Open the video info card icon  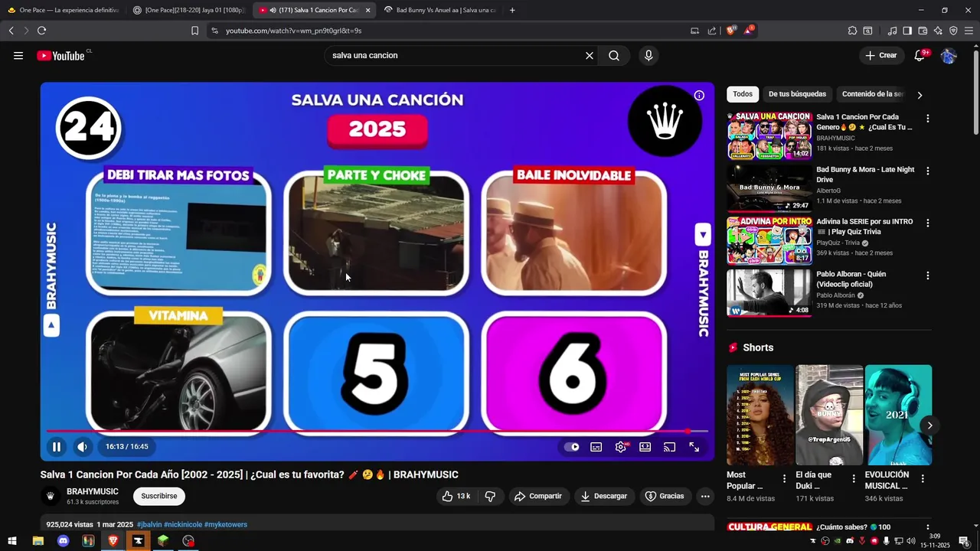(x=699, y=96)
